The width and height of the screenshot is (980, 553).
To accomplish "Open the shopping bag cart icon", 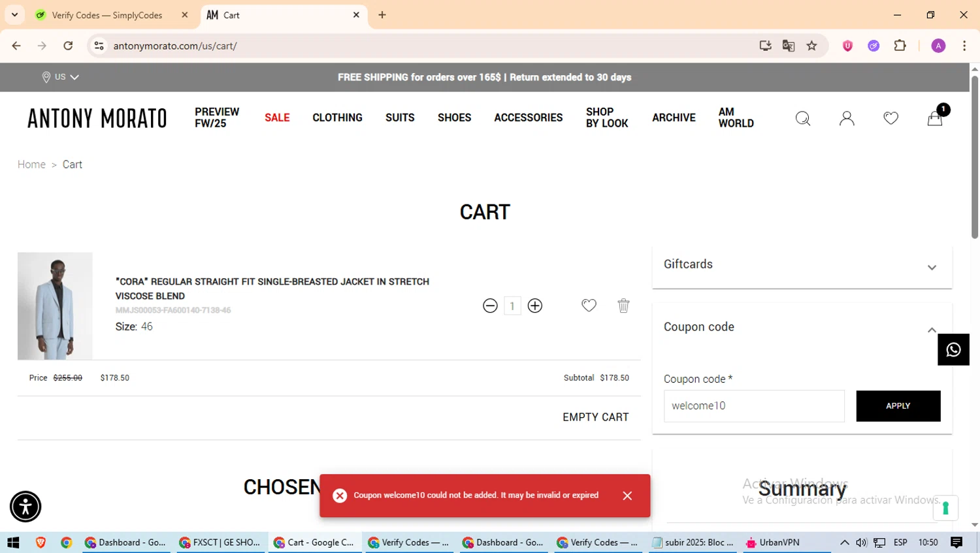I will [935, 118].
